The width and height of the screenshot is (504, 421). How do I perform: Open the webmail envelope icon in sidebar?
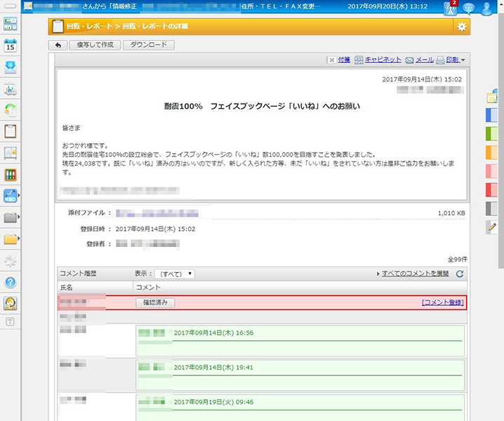[11, 67]
